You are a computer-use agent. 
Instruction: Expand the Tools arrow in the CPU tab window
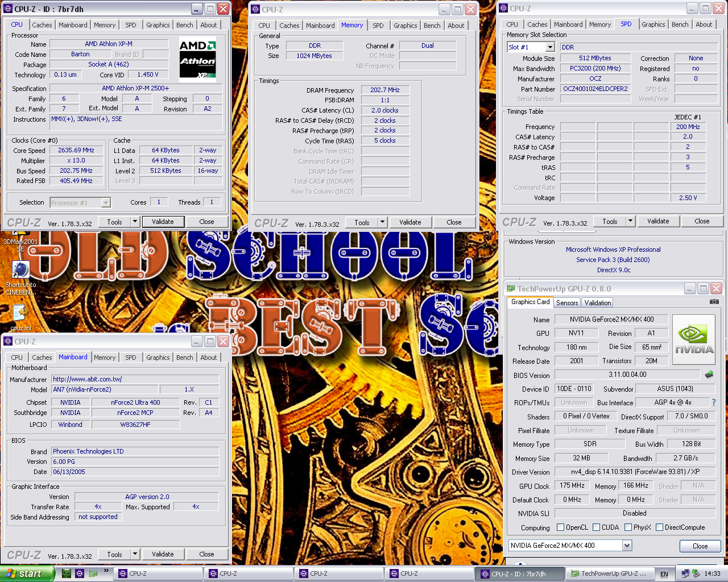coord(135,222)
